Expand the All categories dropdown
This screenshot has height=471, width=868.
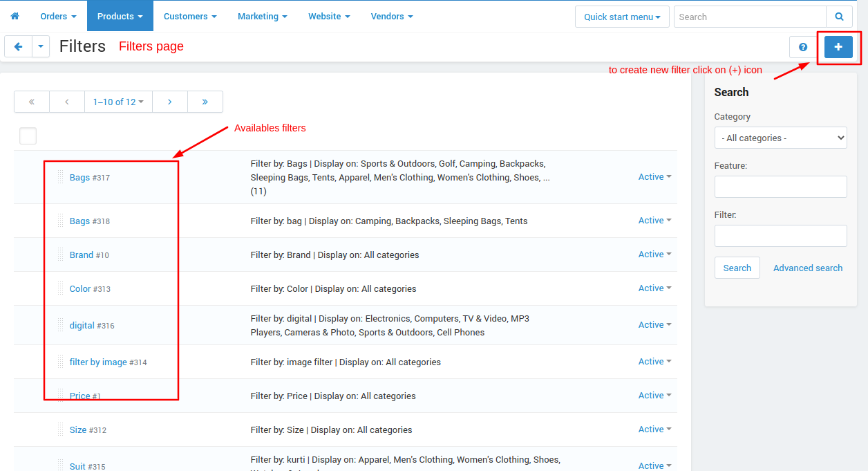click(x=780, y=138)
